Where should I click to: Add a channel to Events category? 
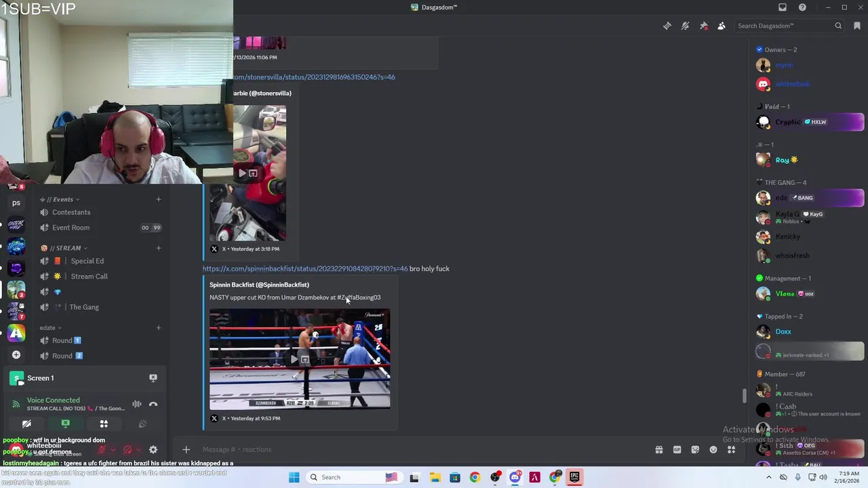(159, 199)
